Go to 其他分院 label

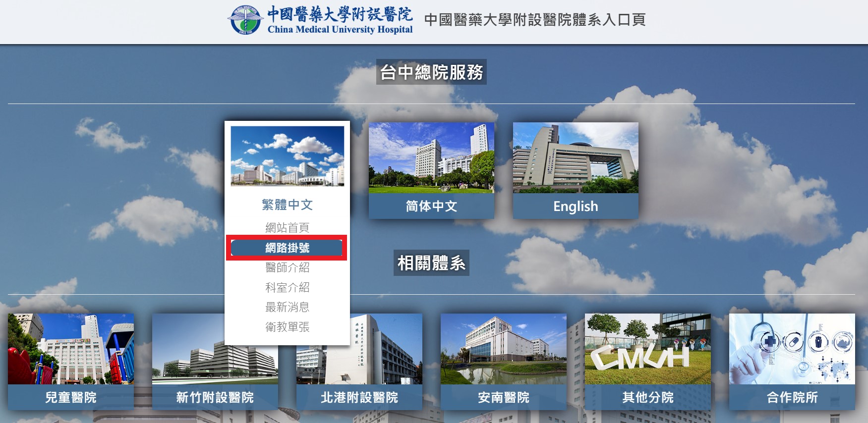tap(648, 397)
